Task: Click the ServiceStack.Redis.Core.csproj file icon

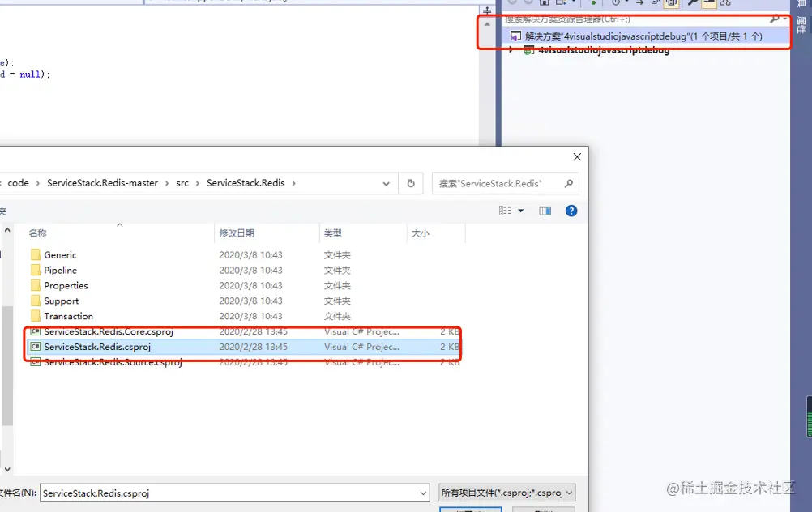Action: (x=35, y=331)
